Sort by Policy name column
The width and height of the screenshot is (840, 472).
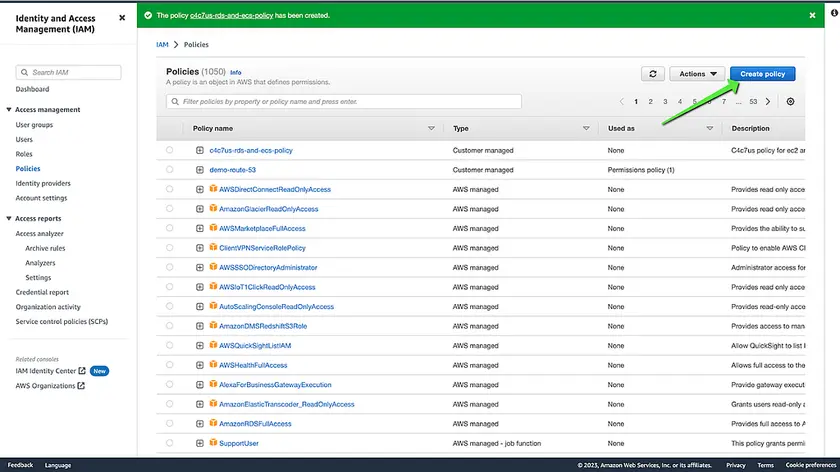tap(431, 129)
